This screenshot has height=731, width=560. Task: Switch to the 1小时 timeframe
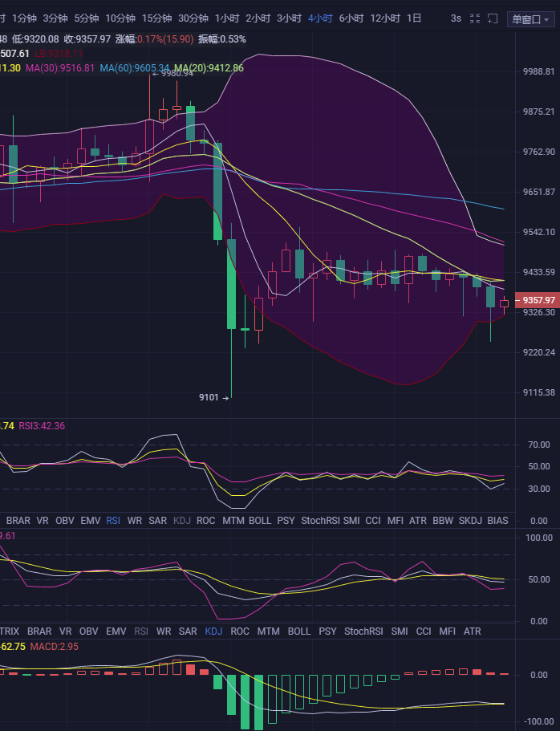(227, 18)
